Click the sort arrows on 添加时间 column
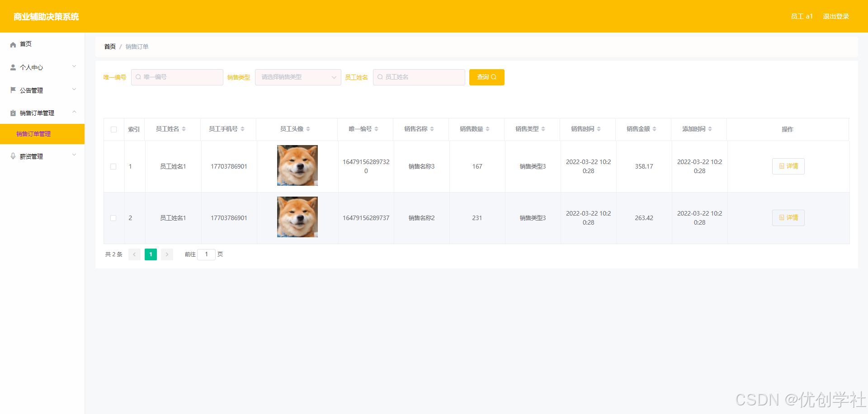 710,129
